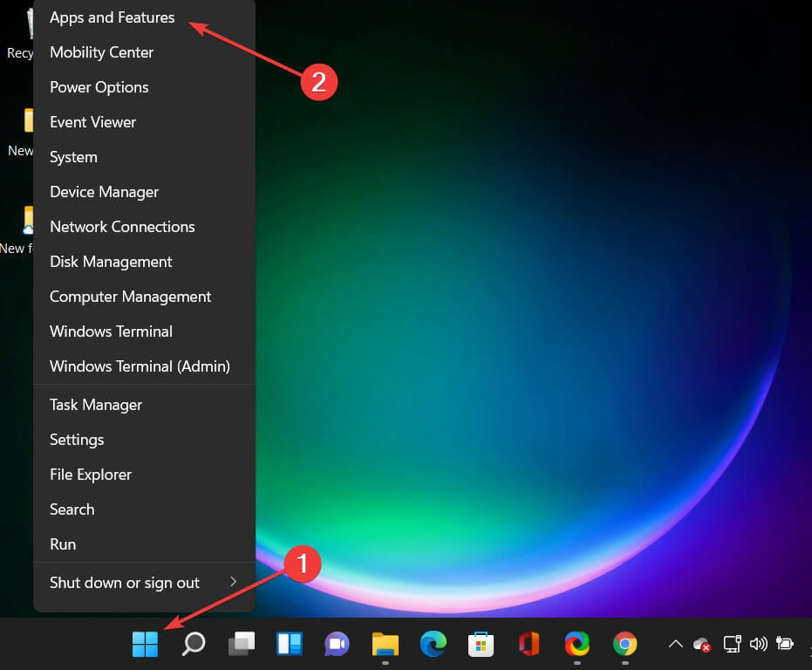Open Teams Chat from the taskbar
This screenshot has height=670, width=812.
[337, 644]
